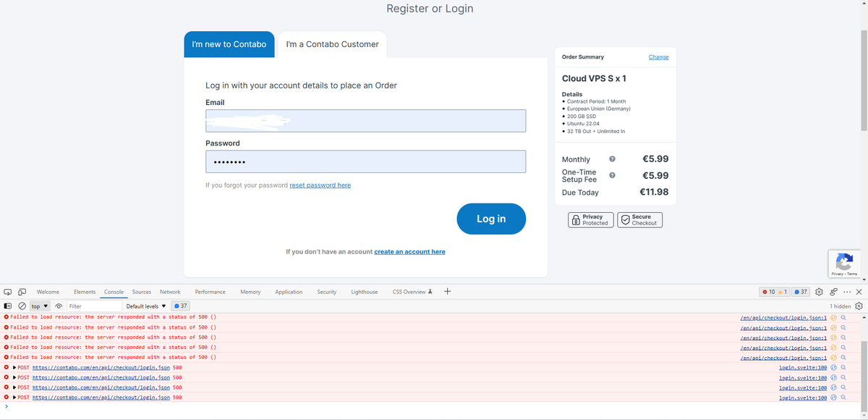The width and height of the screenshot is (868, 420).
Task: Activate the inspect element picker icon
Action: (x=8, y=292)
